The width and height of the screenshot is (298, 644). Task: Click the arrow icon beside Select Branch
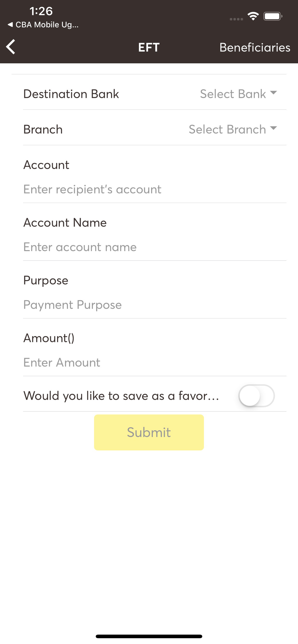(273, 128)
